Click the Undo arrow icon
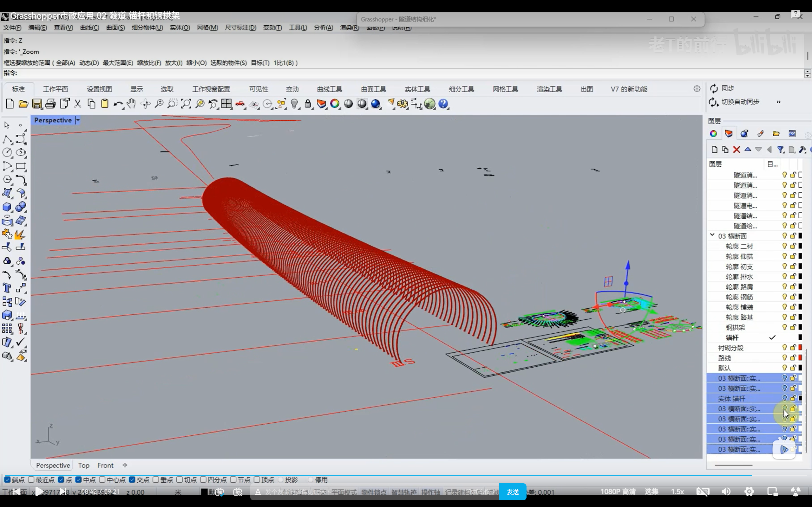812x507 pixels. point(117,104)
